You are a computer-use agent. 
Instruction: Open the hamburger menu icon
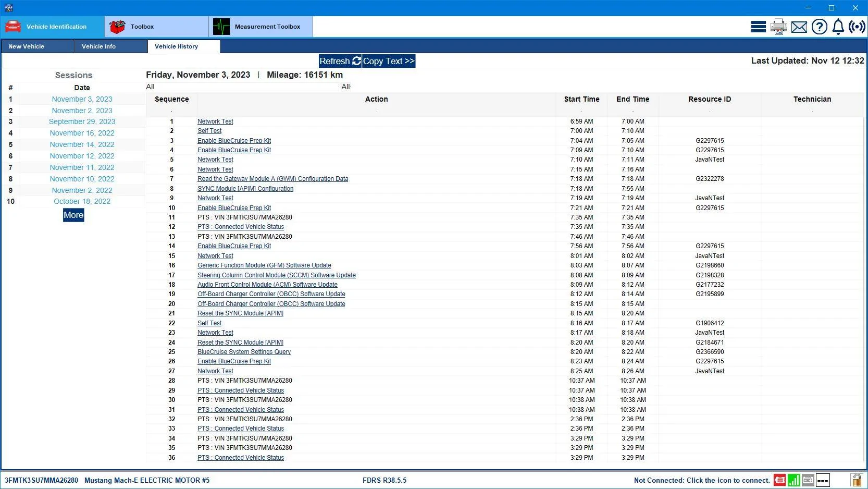coord(758,27)
